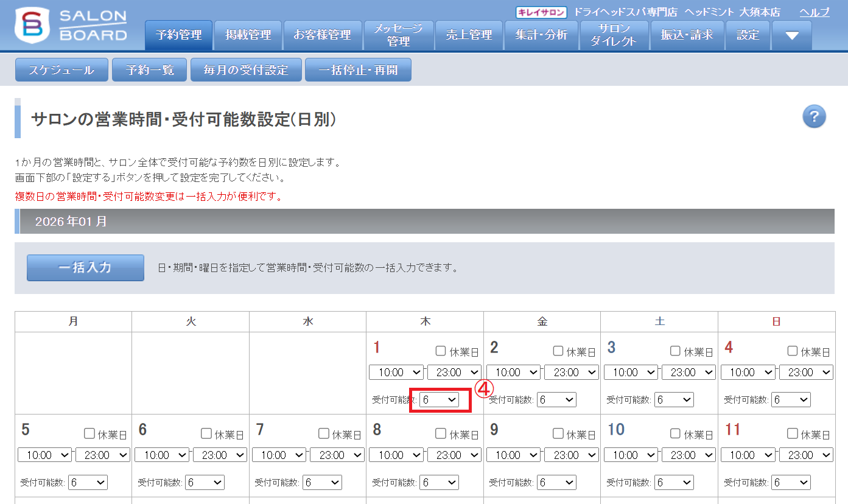The image size is (848, 504).
Task: Open the 毎月の受付設定 submenu
Action: click(246, 70)
